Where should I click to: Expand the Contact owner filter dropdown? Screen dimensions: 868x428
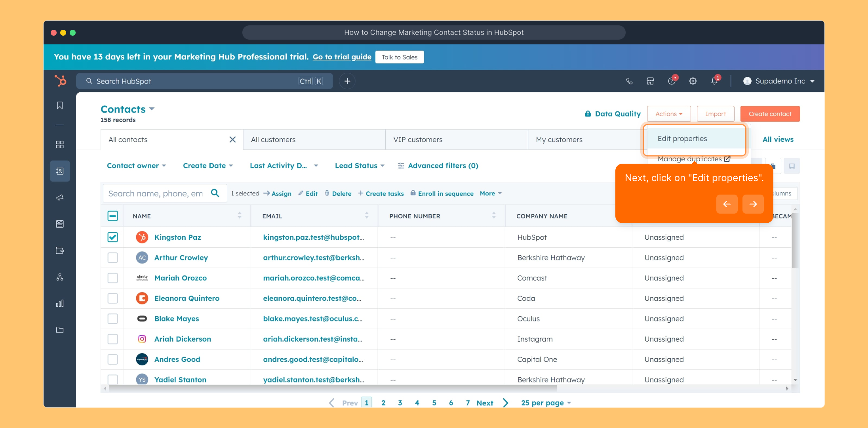(136, 166)
